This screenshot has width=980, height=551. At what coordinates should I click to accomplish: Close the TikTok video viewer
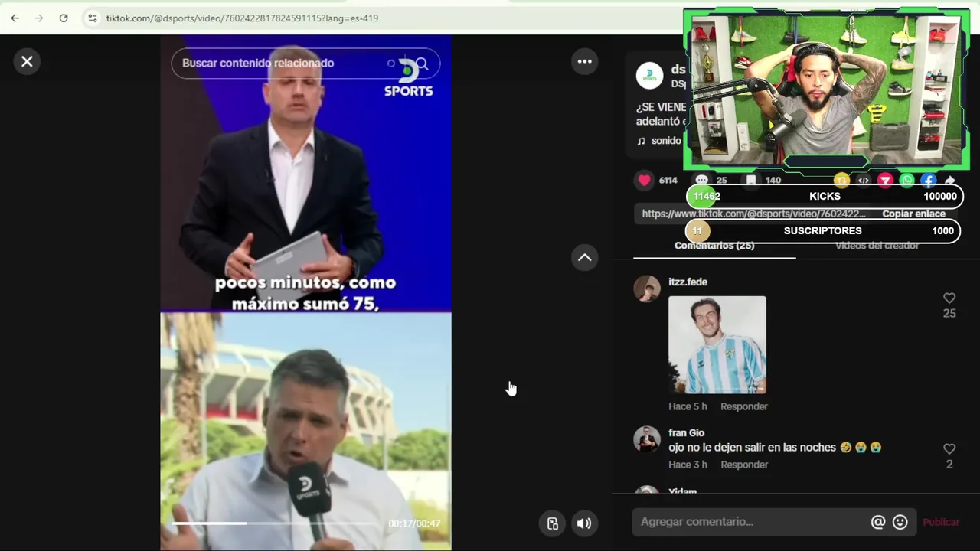27,61
